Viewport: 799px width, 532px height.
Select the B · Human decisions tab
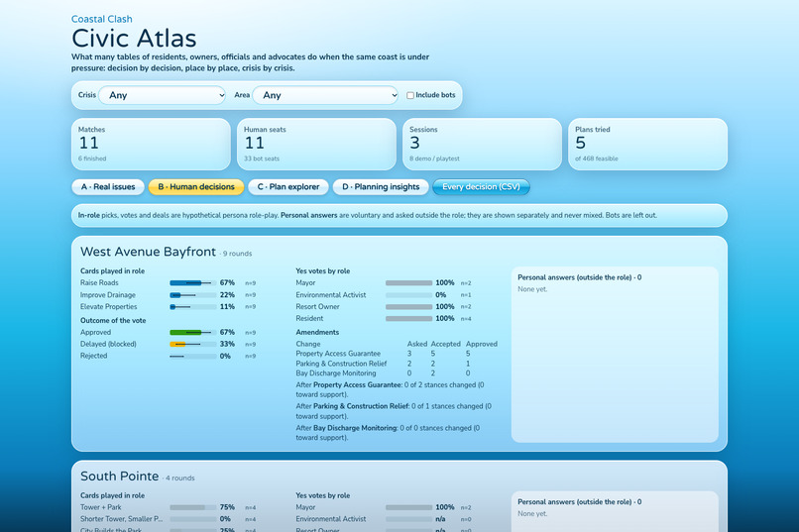[196, 187]
